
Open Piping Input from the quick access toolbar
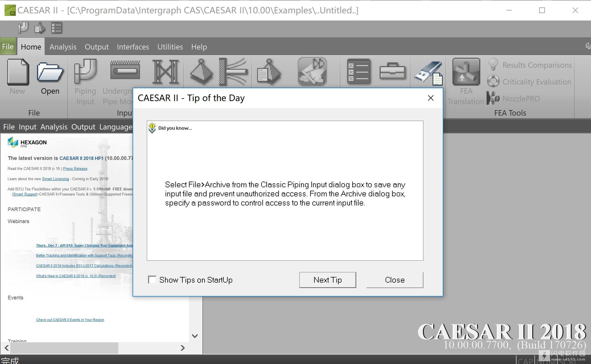(x=23, y=28)
